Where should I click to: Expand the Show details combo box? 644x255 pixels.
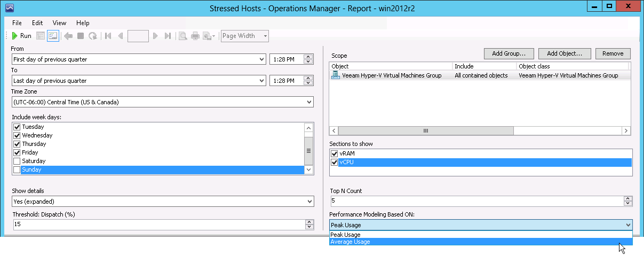pyautogui.click(x=163, y=202)
